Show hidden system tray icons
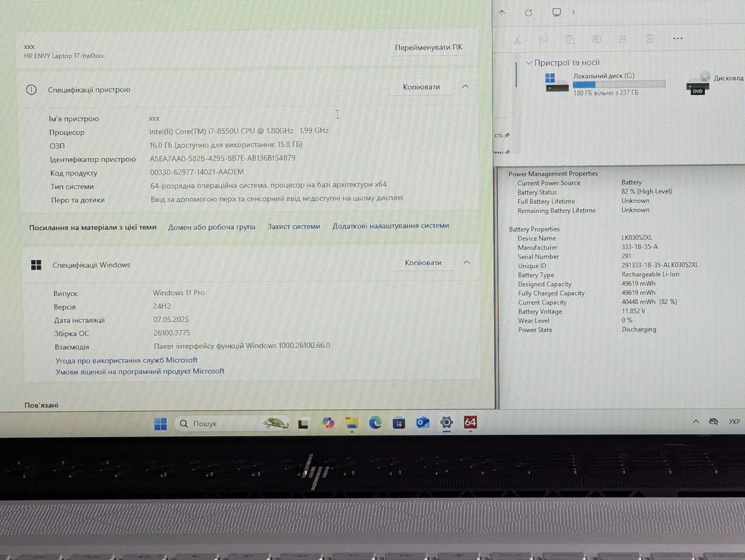The image size is (745, 560). click(x=696, y=422)
